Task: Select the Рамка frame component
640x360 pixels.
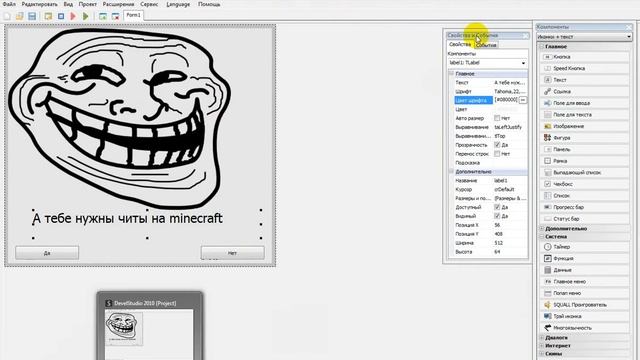Action: click(584, 161)
